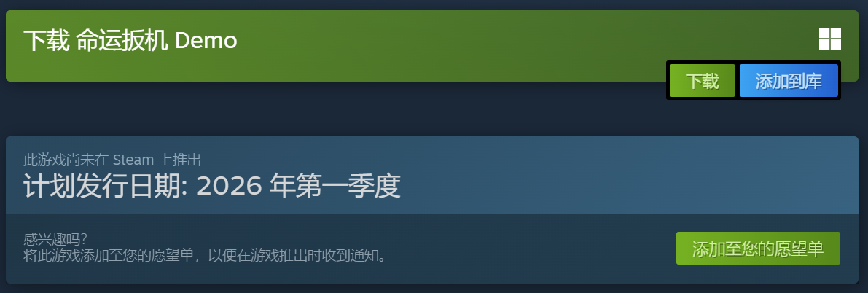This screenshot has width=868, height=293.
Task: Click the 感兴趣吗? prompt text
Action: (x=55, y=239)
